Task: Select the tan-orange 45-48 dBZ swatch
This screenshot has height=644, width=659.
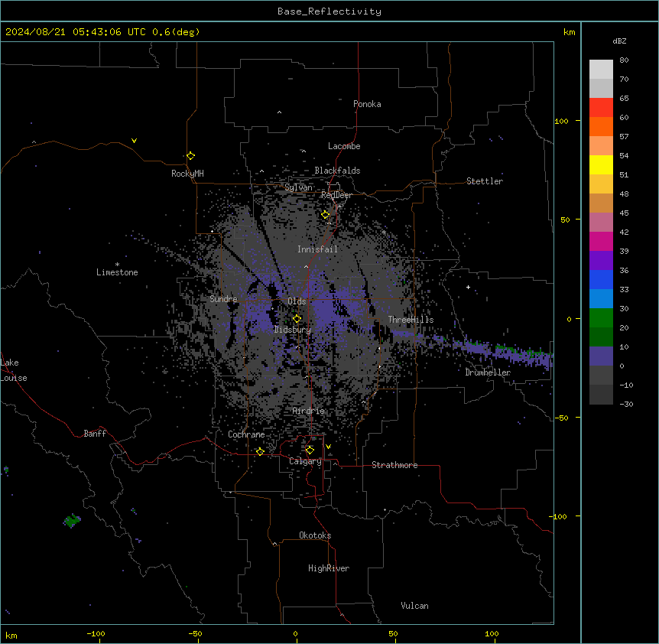Action: pos(601,203)
